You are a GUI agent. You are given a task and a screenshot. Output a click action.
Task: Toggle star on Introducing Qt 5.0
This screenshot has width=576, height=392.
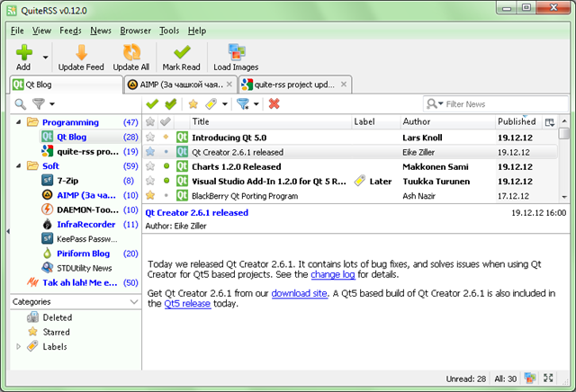point(150,138)
